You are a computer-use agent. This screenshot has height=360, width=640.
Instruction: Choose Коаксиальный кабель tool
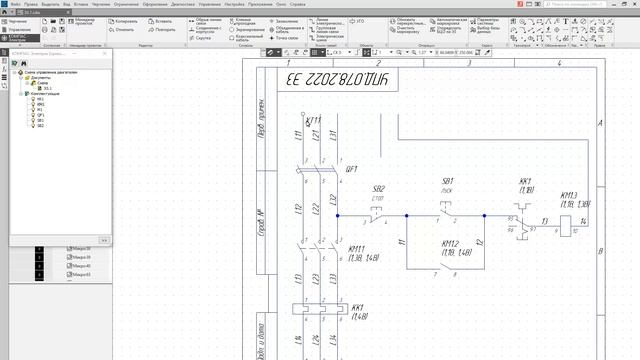[x=246, y=38]
